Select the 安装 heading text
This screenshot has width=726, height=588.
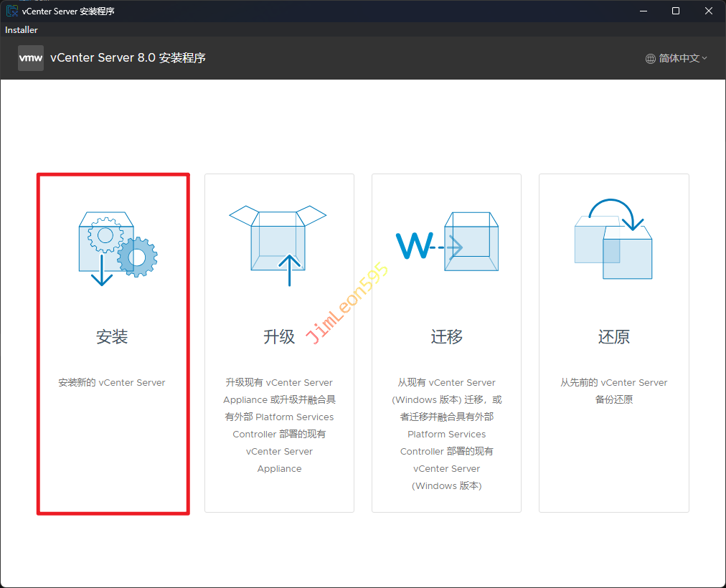point(112,336)
